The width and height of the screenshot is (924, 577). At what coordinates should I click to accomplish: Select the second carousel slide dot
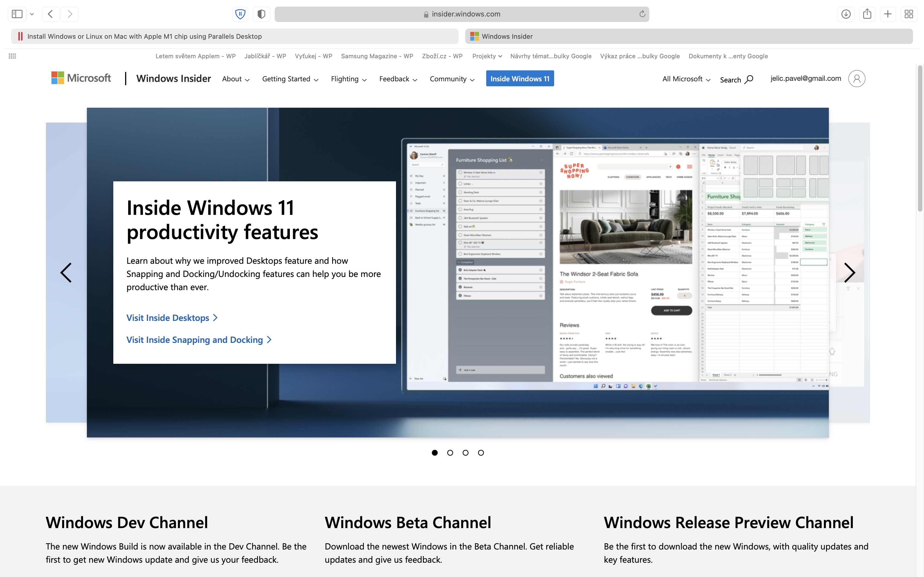[450, 453]
